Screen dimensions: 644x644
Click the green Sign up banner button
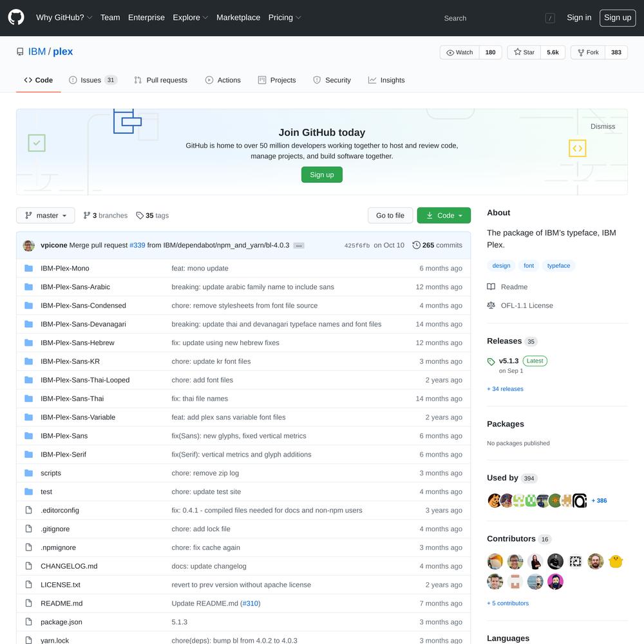[x=321, y=175]
